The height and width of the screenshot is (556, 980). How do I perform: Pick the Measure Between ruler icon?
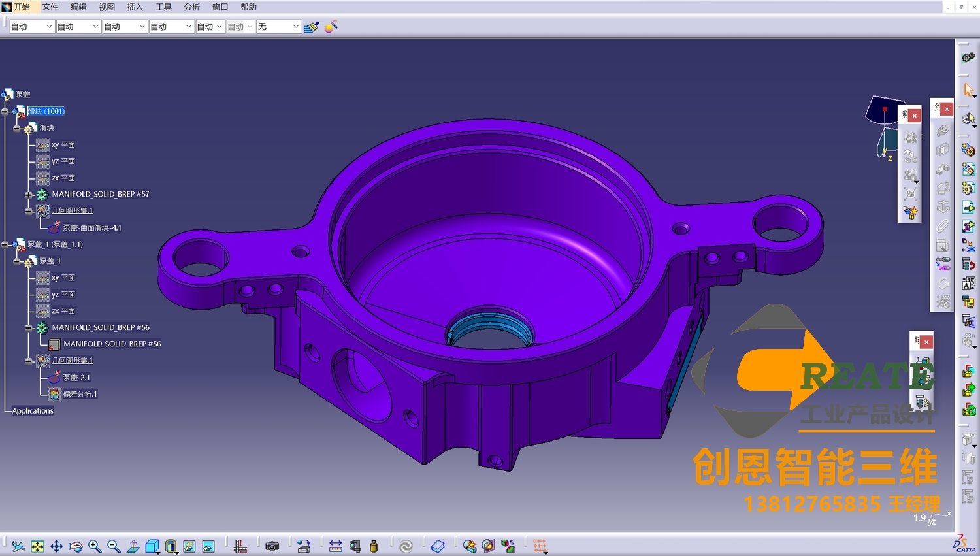[x=335, y=546]
